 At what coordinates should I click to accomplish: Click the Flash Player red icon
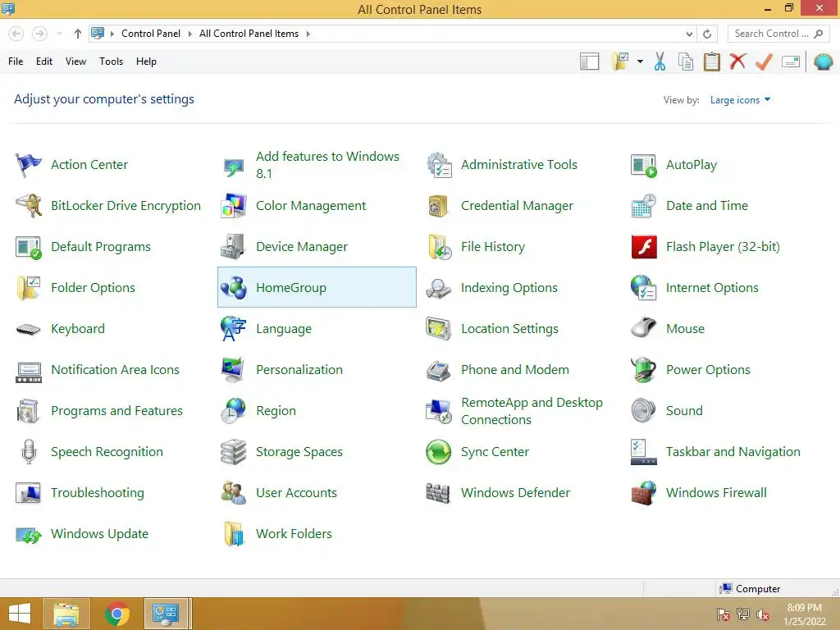pyautogui.click(x=644, y=247)
